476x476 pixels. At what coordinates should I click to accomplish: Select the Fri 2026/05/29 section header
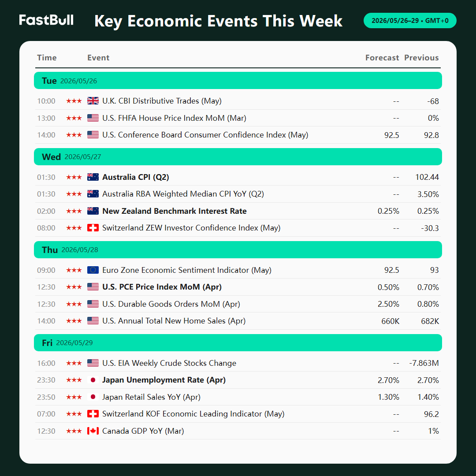tap(238, 342)
